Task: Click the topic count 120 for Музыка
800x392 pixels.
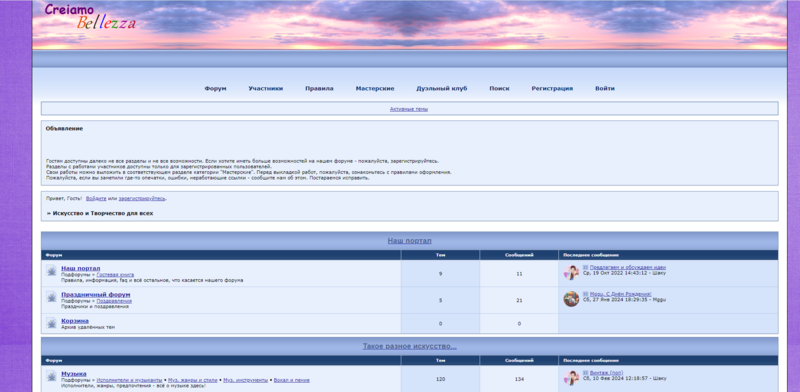Action: 440,379
